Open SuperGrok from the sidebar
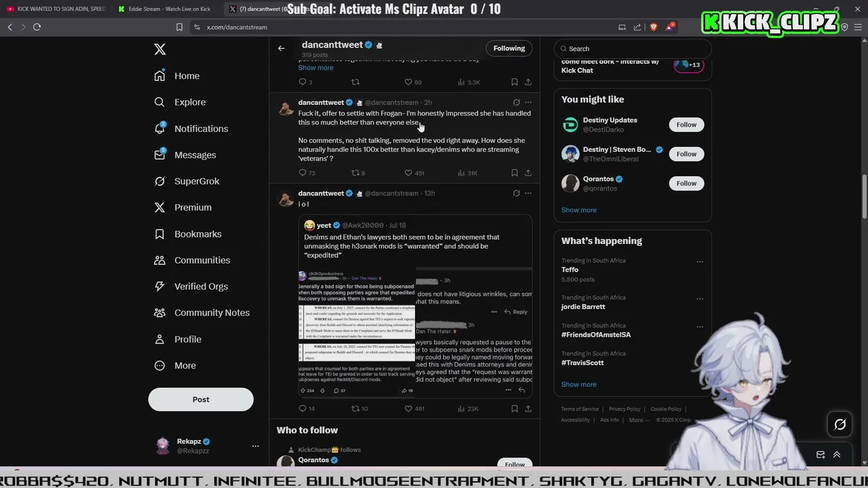The image size is (868, 488). (x=186, y=181)
